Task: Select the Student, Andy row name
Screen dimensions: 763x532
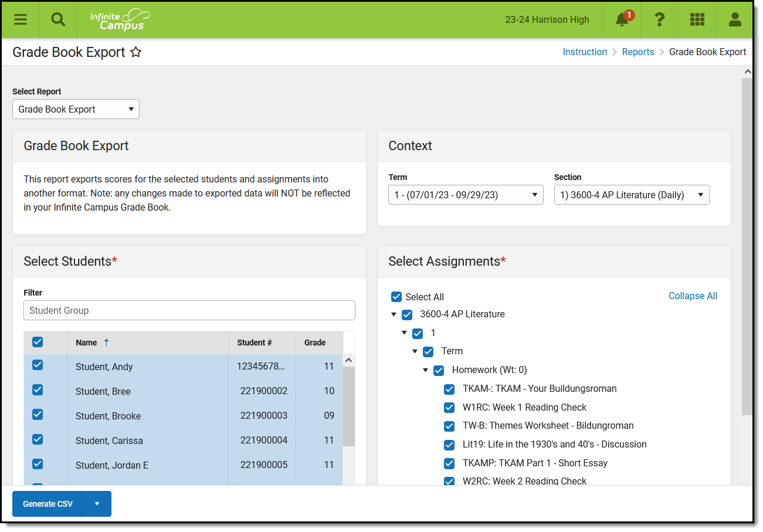Action: (x=104, y=367)
